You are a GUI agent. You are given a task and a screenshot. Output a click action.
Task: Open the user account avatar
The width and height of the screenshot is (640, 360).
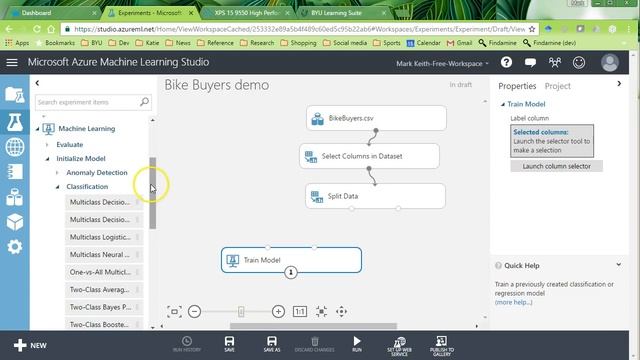coord(609,62)
